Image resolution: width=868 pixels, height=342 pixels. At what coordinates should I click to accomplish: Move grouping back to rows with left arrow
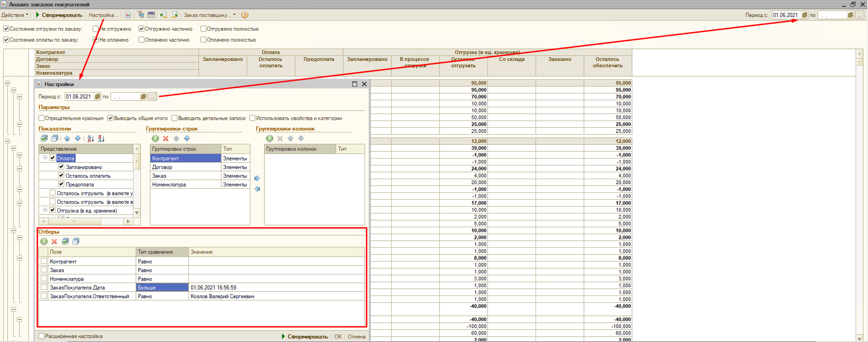257,189
